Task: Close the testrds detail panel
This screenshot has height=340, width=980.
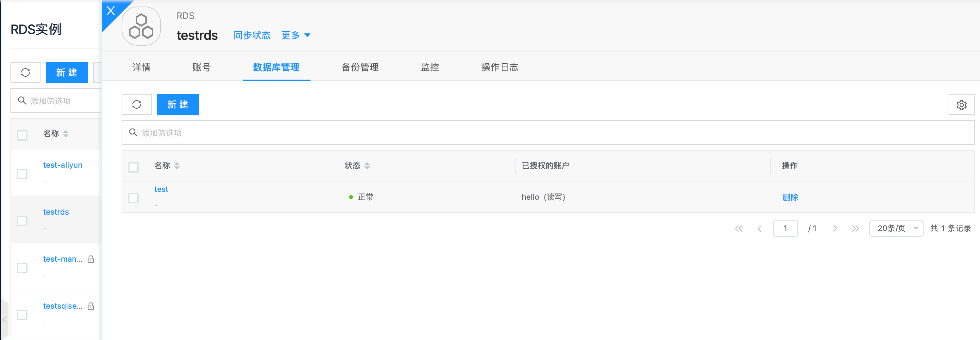Action: click(111, 11)
